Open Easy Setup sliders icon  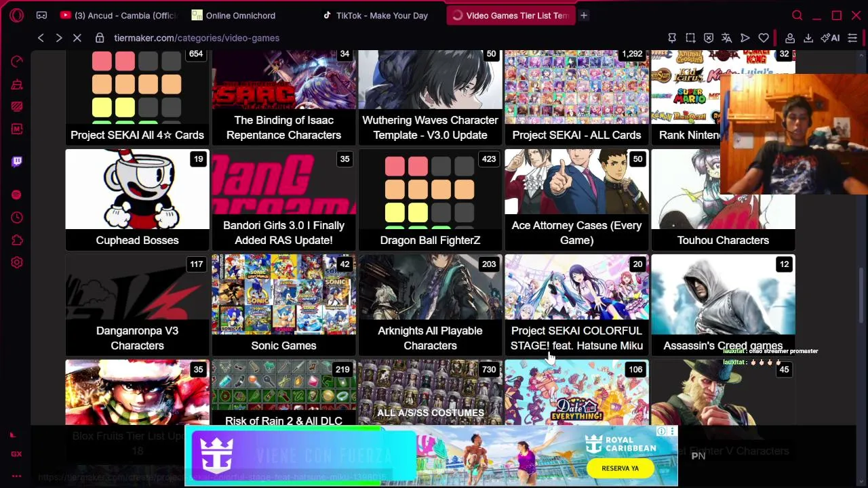[x=852, y=38]
